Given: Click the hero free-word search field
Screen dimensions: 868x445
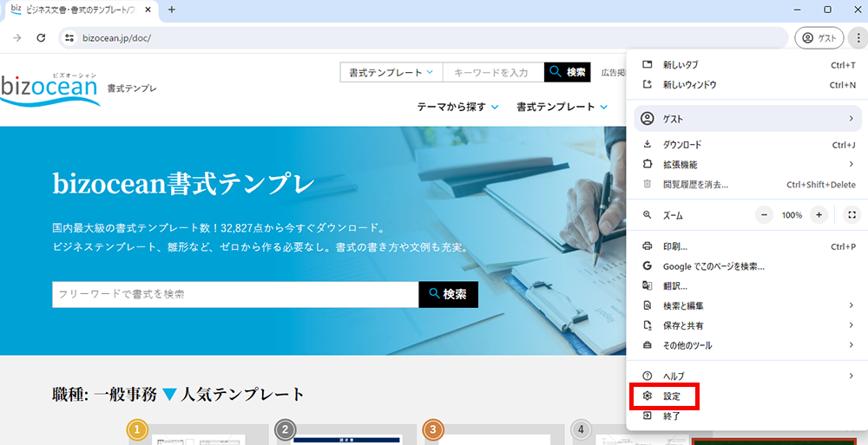Looking at the screenshot, I should tap(235, 294).
